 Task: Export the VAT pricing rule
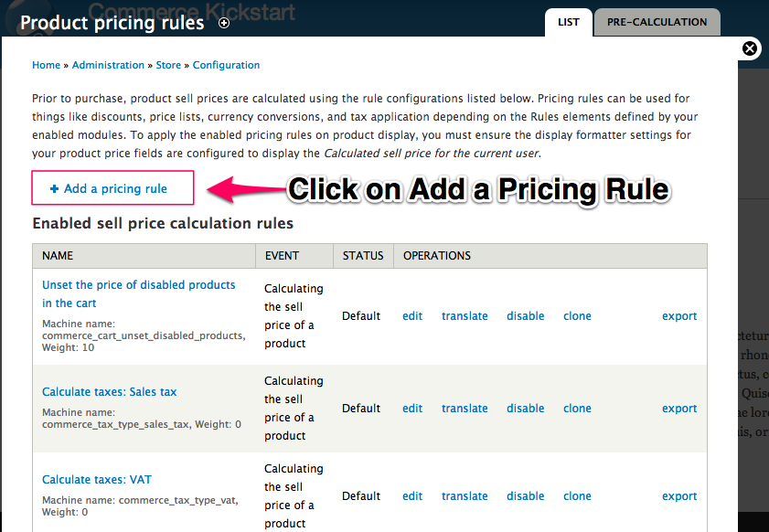tap(679, 495)
